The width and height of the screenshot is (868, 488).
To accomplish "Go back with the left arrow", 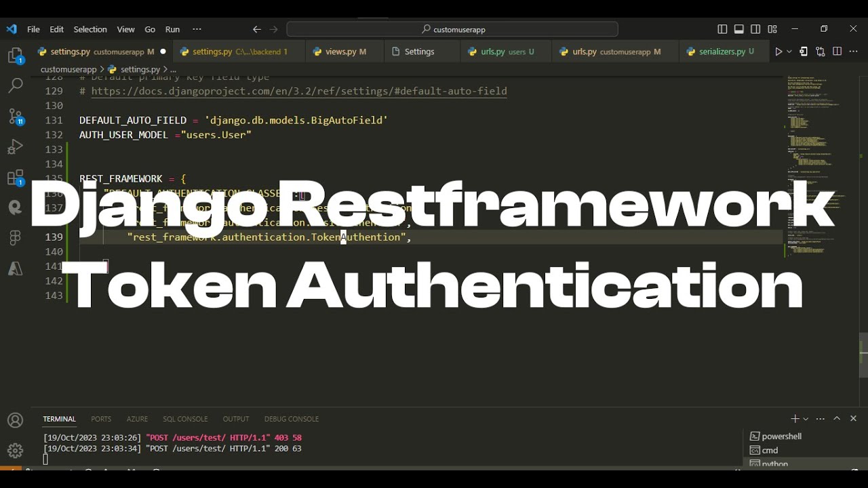I will tap(257, 29).
